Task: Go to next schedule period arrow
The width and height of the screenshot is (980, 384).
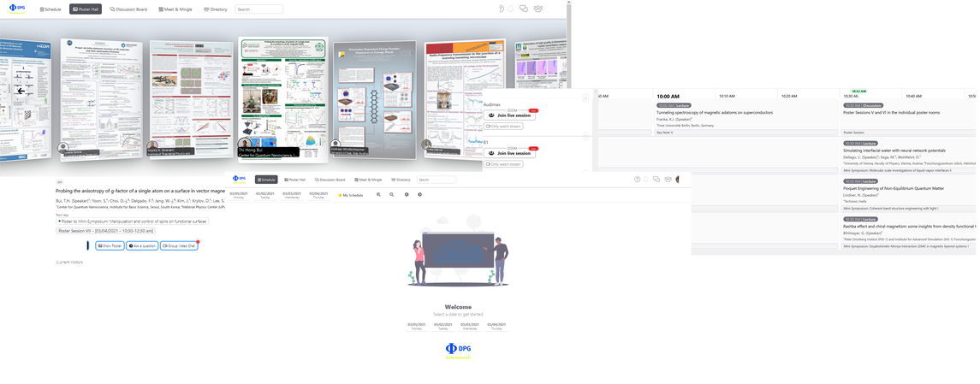Action: [419, 195]
